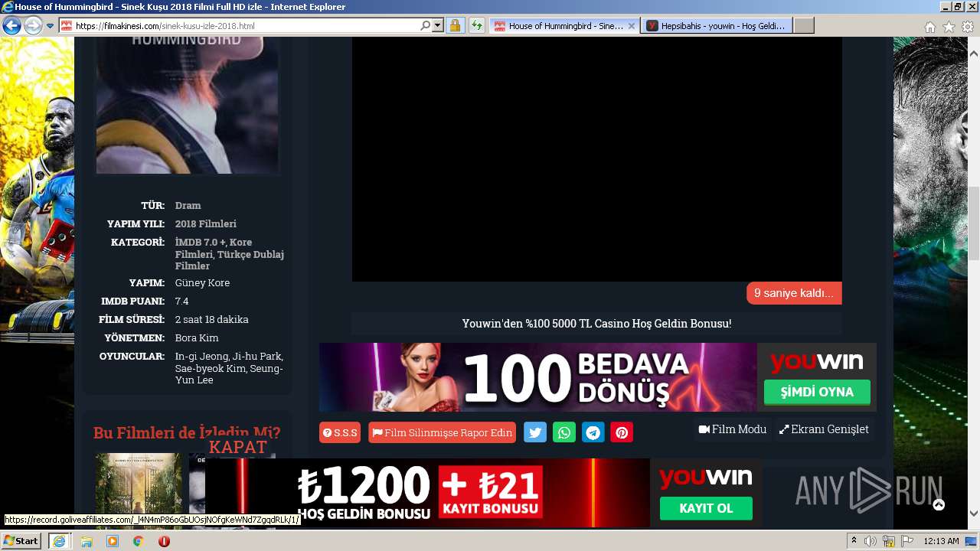
Task: Open the 2018 Filmleri link
Action: click(205, 223)
